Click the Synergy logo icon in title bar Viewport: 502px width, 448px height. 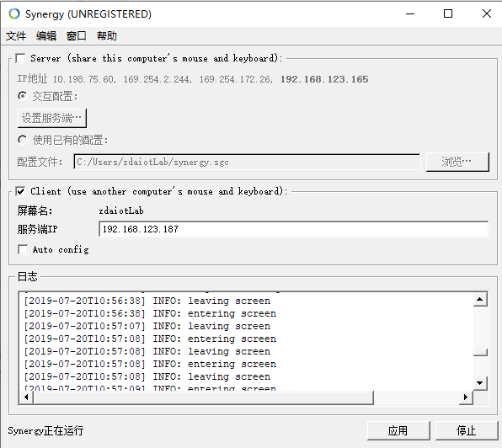click(14, 13)
